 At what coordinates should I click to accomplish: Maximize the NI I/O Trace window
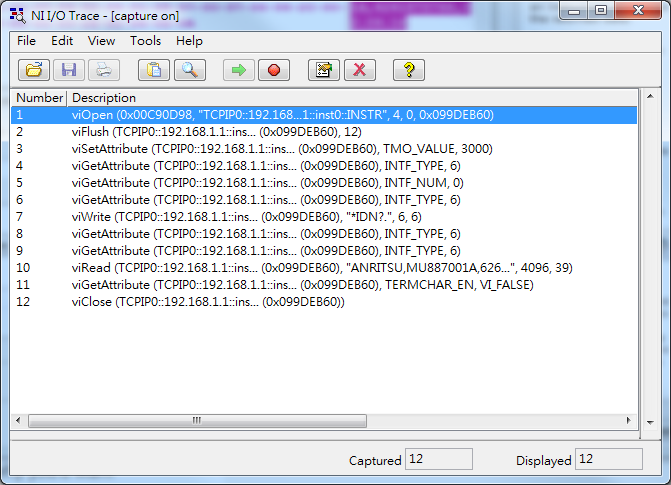tap(601, 11)
